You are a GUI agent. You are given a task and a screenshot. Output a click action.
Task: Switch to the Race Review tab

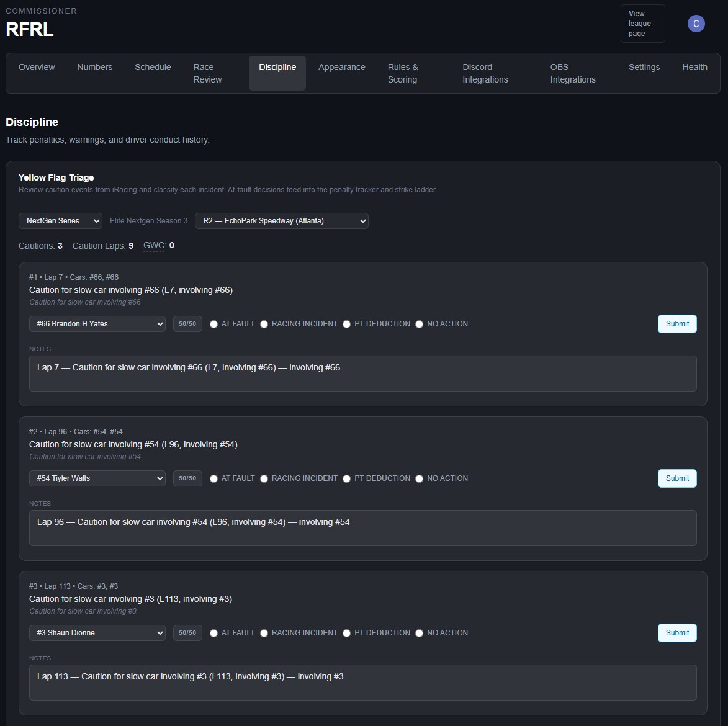[207, 73]
